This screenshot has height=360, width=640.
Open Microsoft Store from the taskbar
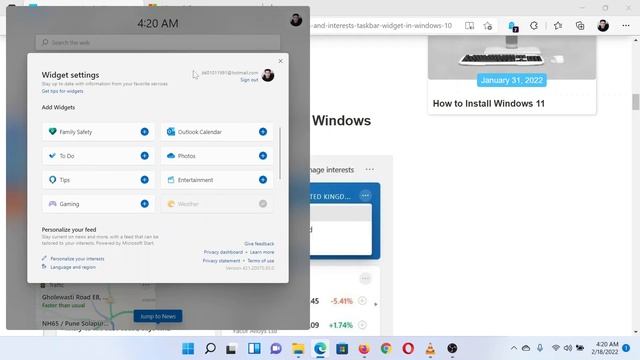pyautogui.click(x=342, y=349)
